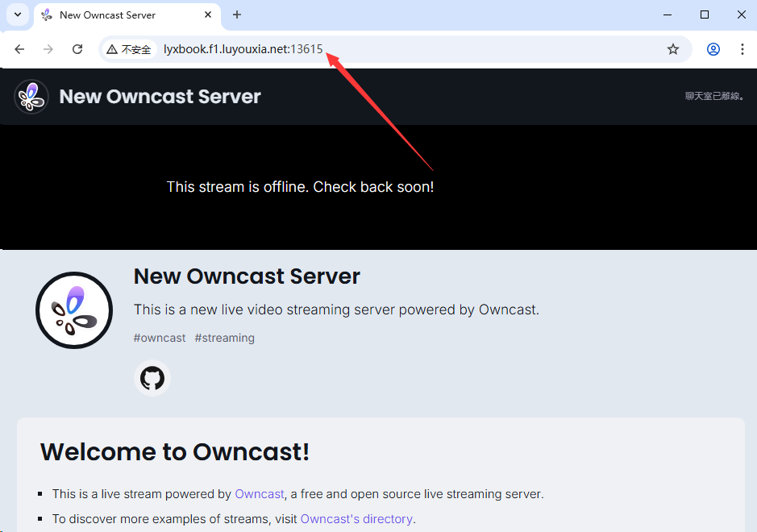Click the New Owncast Server title heading
Screen dimensions: 757x532
click(x=247, y=276)
